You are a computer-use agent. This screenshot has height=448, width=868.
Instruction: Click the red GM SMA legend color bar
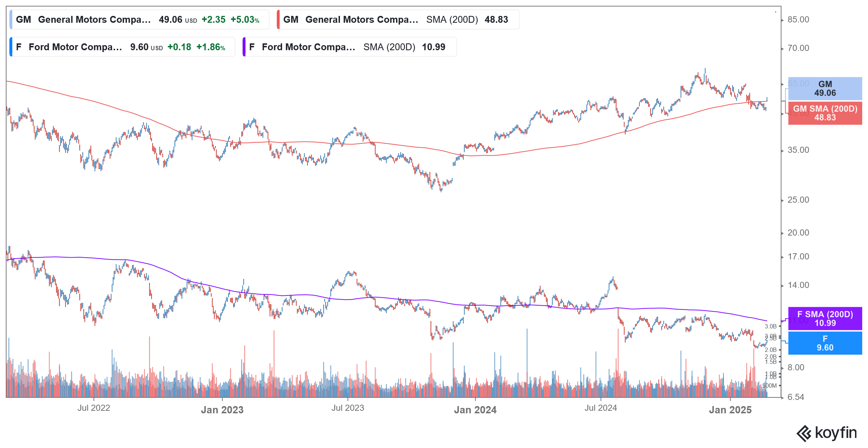[x=278, y=20]
